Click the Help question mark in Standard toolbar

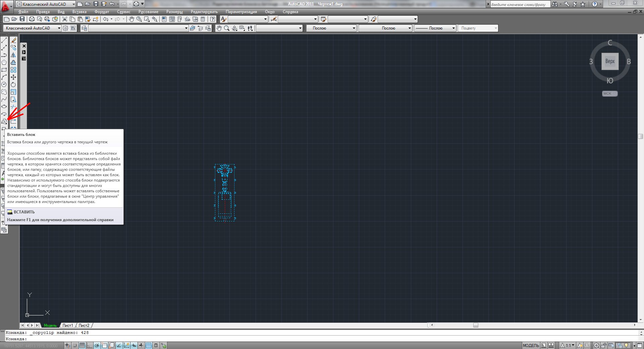[213, 19]
